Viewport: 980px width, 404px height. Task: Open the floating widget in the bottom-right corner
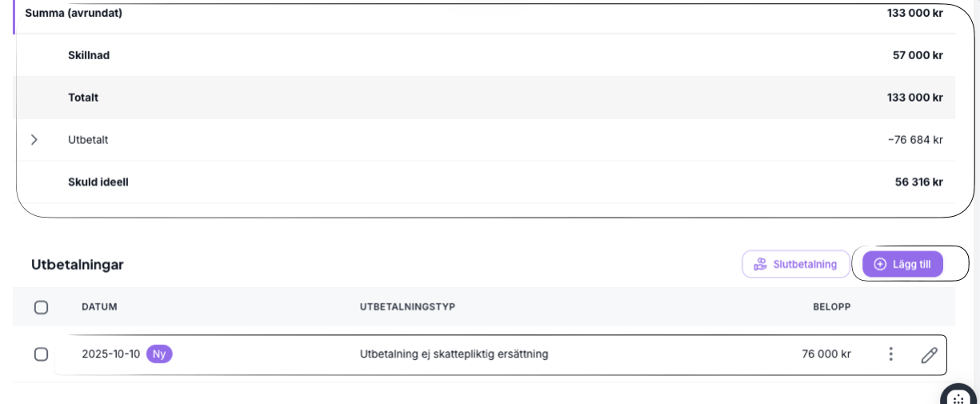[958, 397]
